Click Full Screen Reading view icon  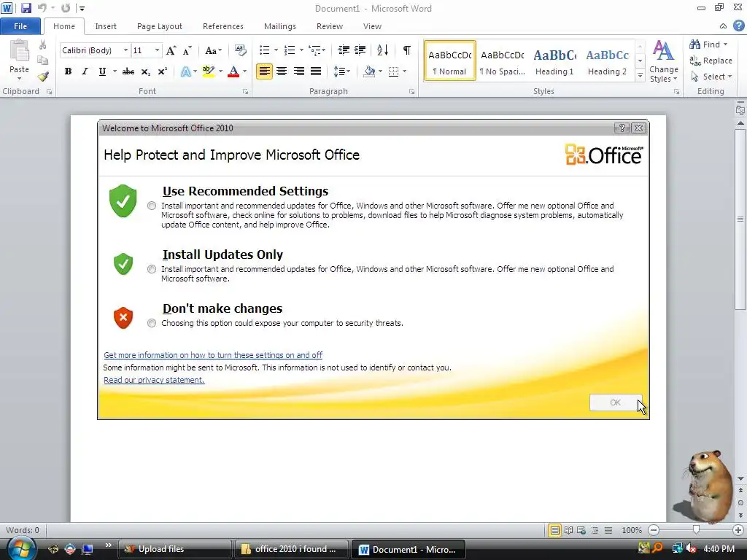coord(568,530)
